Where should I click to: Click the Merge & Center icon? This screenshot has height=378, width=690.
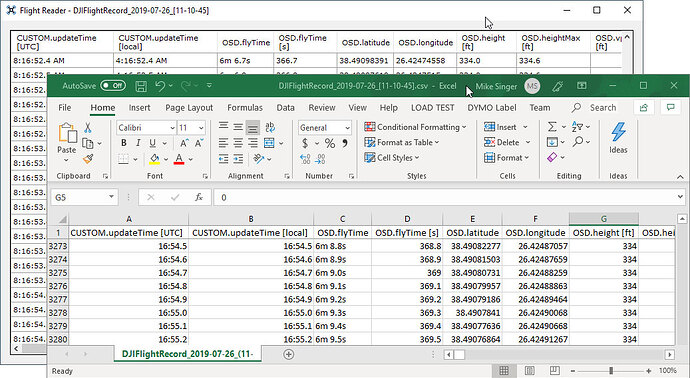click(269, 143)
